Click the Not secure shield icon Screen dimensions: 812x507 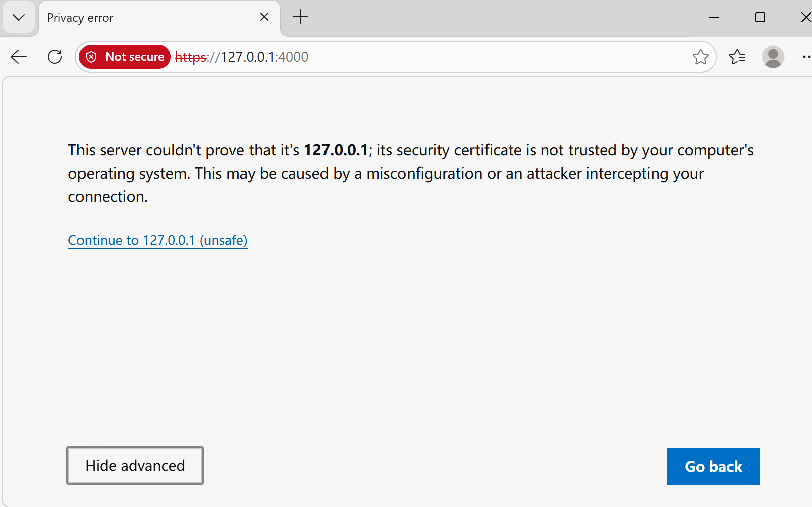tap(91, 57)
